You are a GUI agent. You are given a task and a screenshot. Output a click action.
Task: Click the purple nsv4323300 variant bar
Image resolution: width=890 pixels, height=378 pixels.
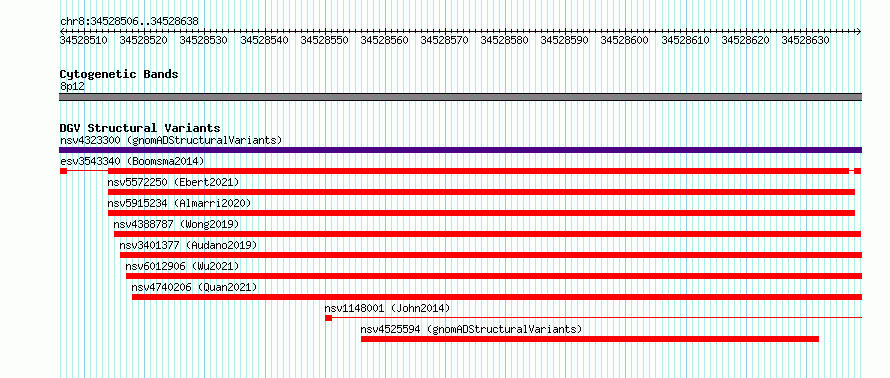460,150
